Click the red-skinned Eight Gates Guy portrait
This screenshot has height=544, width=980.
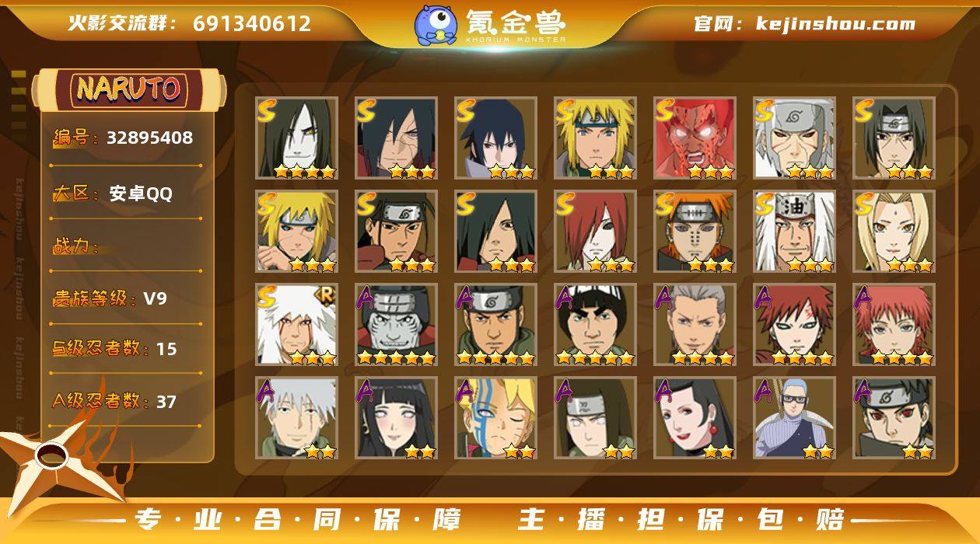pos(695,138)
